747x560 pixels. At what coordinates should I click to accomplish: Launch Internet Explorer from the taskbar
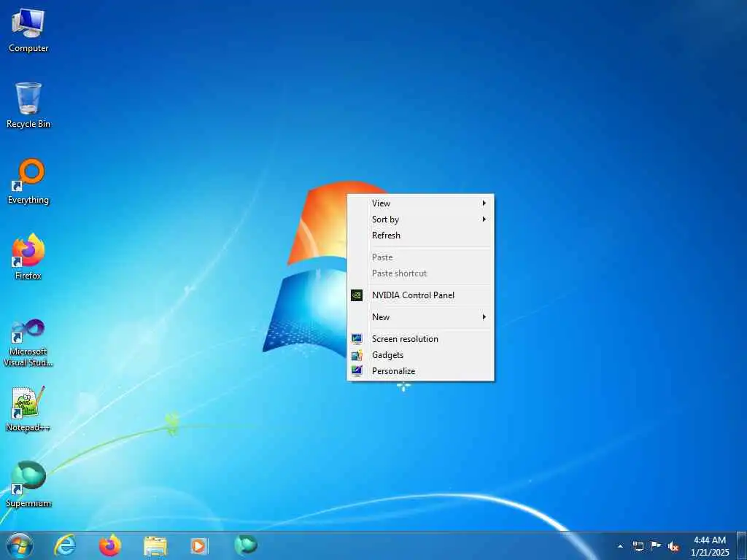pyautogui.click(x=65, y=545)
